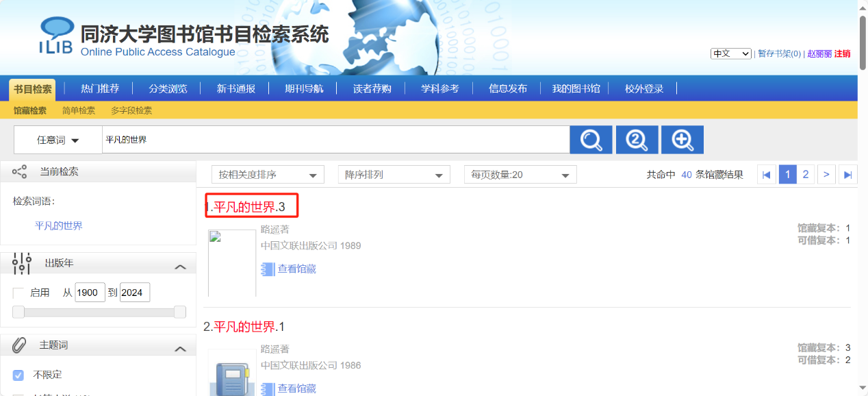
Task: Click the paperclip icon beside 主题词
Action: (x=20, y=345)
